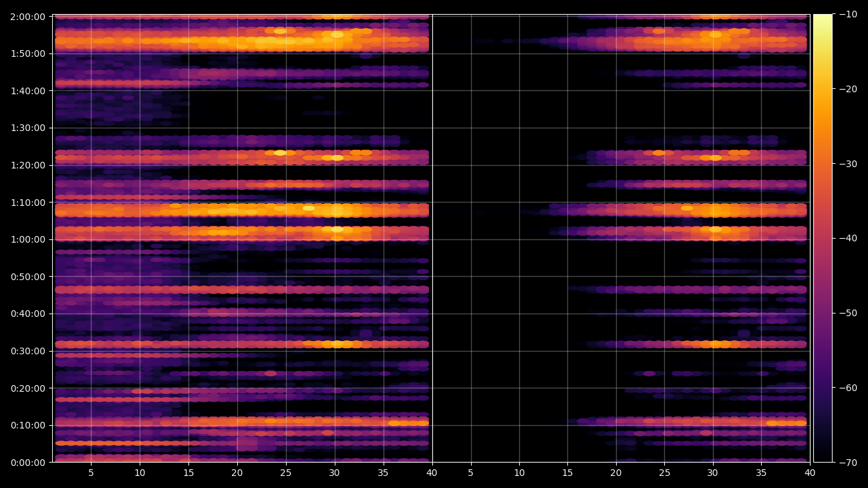868x488 pixels.
Task: Click the left panel's x-axis label 35
Action: coord(384,473)
